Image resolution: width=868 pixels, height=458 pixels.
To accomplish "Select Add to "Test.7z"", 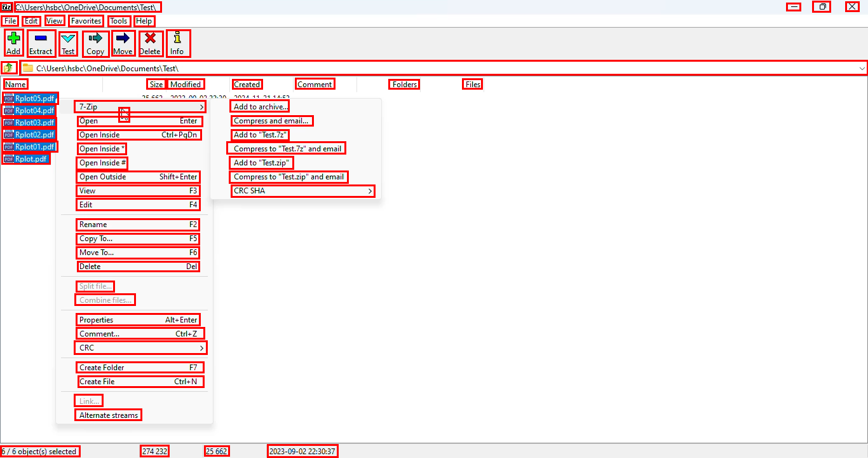I will (x=261, y=135).
